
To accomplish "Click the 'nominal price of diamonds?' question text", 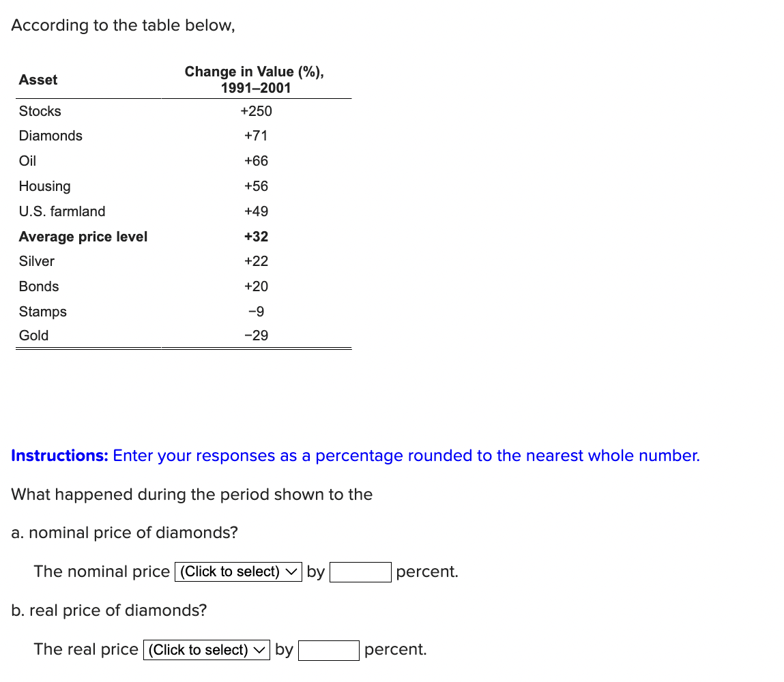I will pos(125,533).
